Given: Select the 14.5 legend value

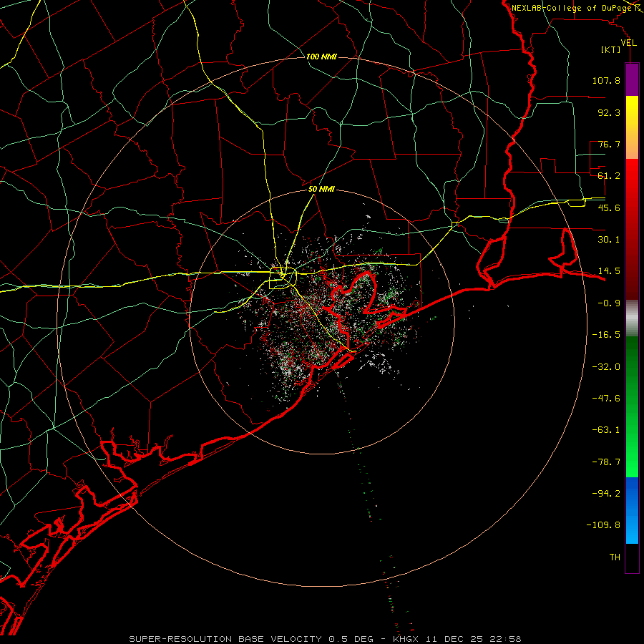Looking at the screenshot, I should 609,271.
